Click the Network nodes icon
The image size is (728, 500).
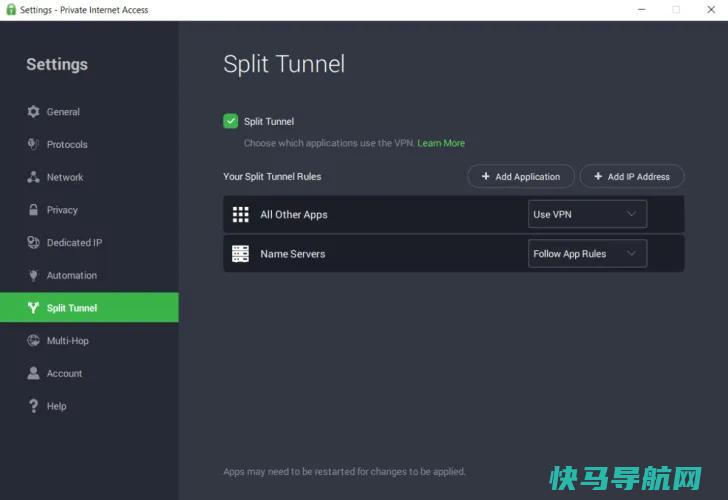(x=33, y=177)
